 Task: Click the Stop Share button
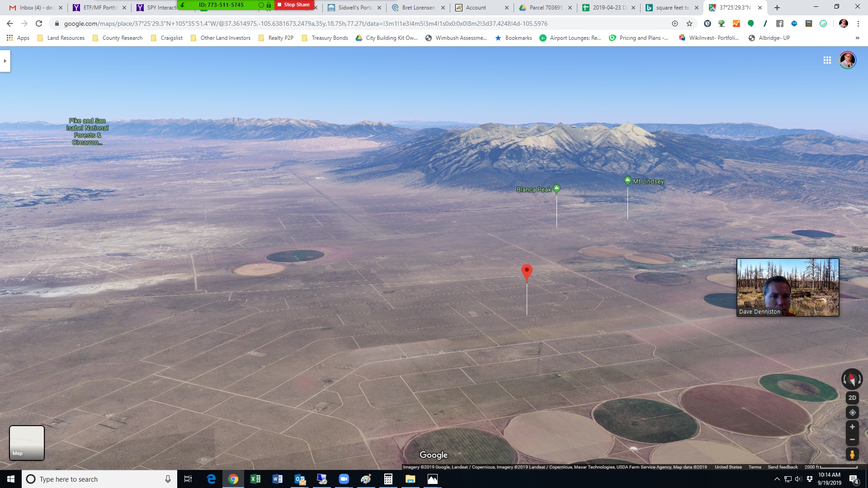(x=294, y=5)
